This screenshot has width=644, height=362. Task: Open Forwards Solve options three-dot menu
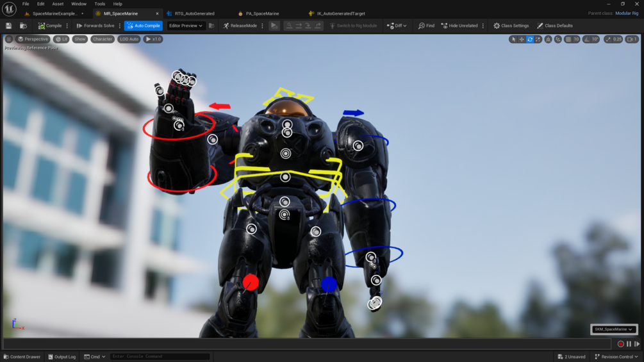click(120, 26)
